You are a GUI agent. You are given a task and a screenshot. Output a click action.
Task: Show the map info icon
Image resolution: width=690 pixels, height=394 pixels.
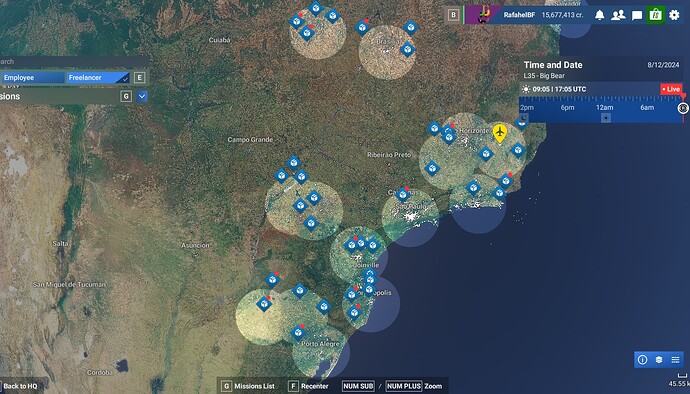tap(642, 360)
